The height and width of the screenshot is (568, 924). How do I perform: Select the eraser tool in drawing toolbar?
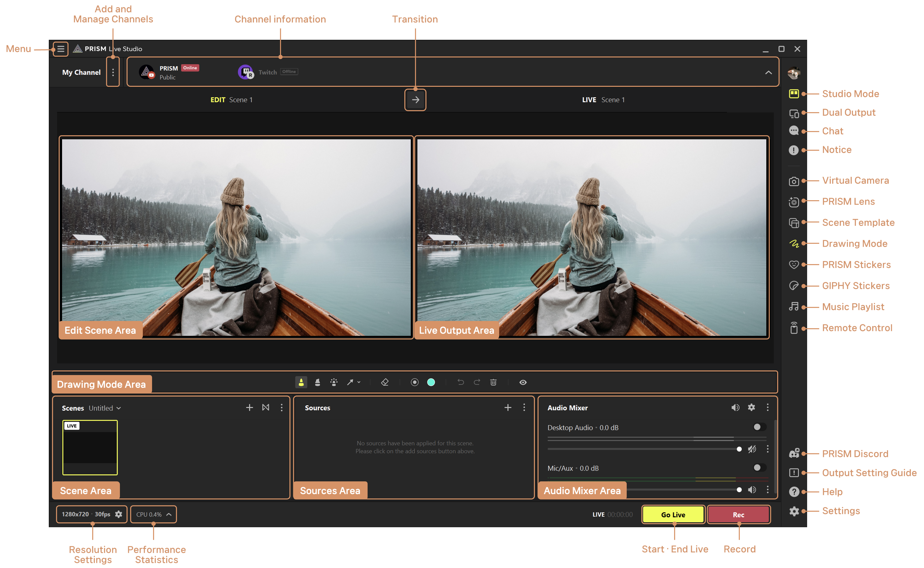(384, 382)
